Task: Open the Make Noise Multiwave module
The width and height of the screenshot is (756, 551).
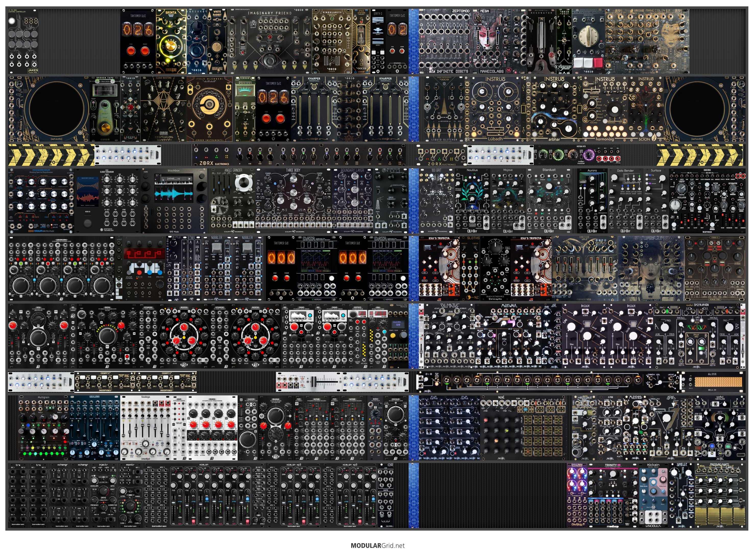Action: (x=508, y=336)
